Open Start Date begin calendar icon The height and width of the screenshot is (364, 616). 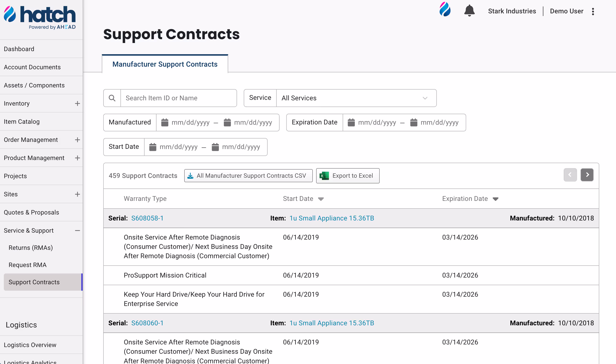click(153, 147)
